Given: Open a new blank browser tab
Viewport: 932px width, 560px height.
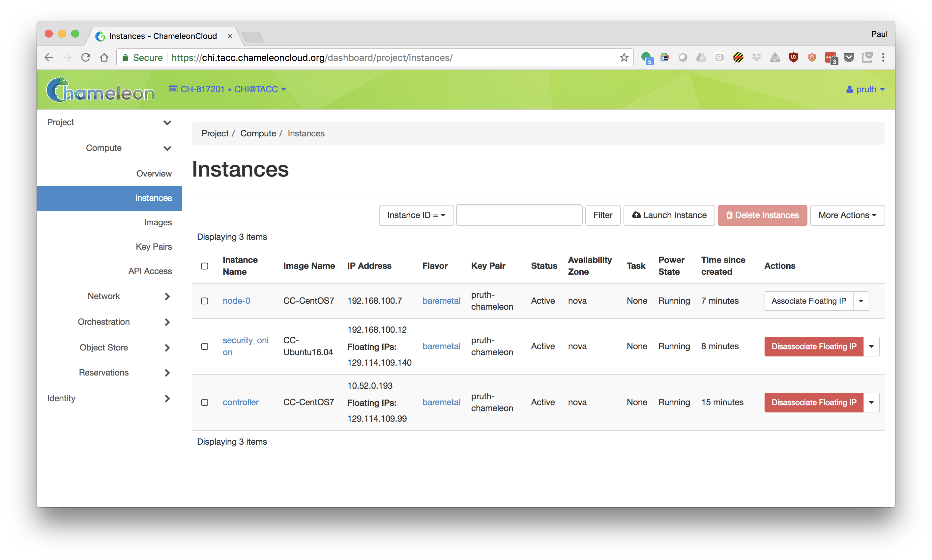Looking at the screenshot, I should click(x=252, y=37).
